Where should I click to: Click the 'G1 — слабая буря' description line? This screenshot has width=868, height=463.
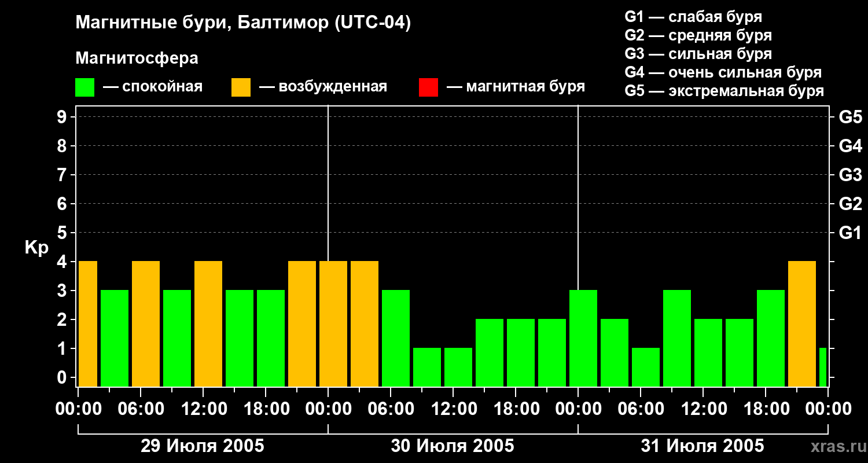pos(694,17)
